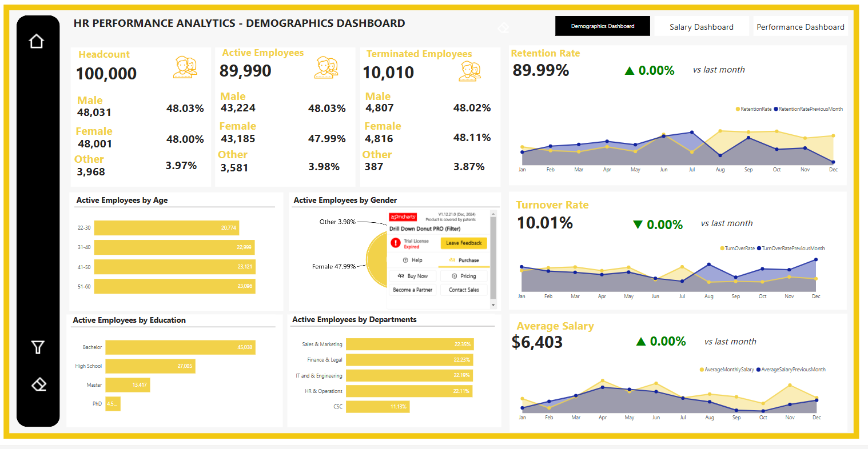Click popup scrollbar down arrow

pyautogui.click(x=494, y=306)
